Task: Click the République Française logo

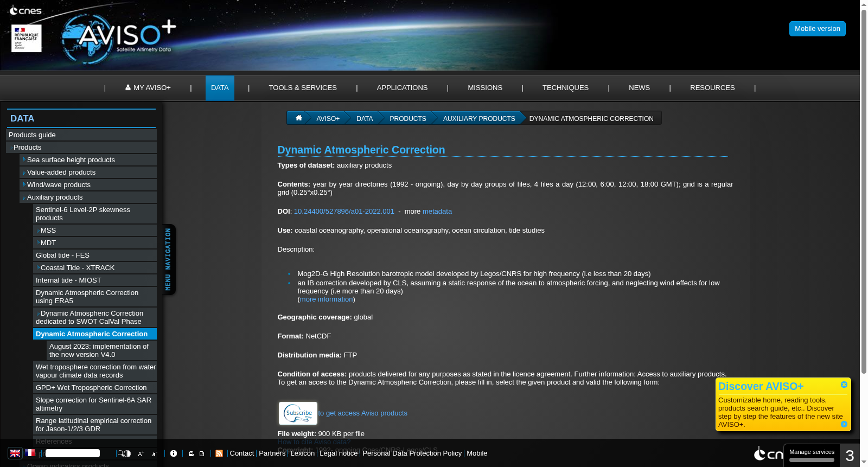Action: 26,38
